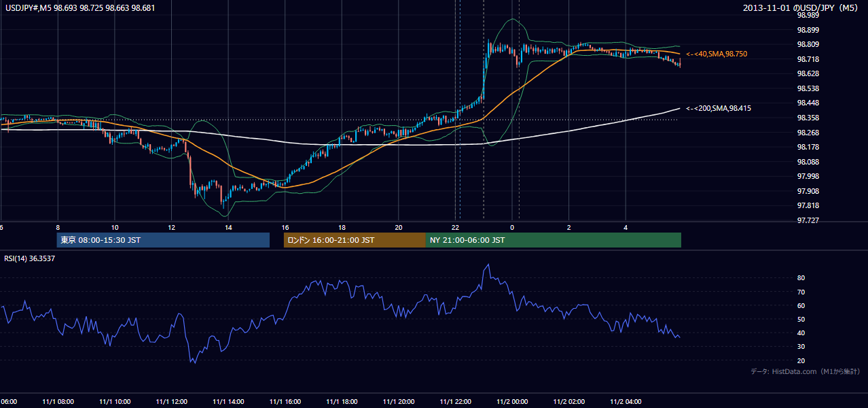
Task: Click the 11/1 20:00 time axis label
Action: [399, 401]
